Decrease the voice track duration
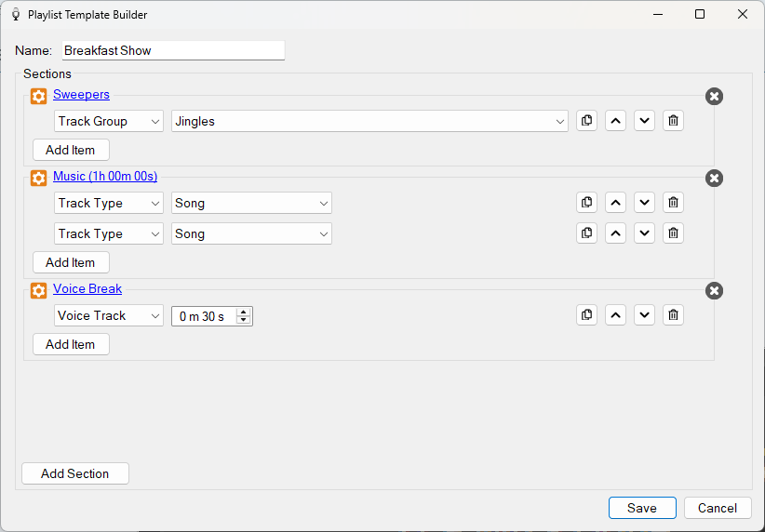This screenshot has width=765, height=532. [243, 320]
